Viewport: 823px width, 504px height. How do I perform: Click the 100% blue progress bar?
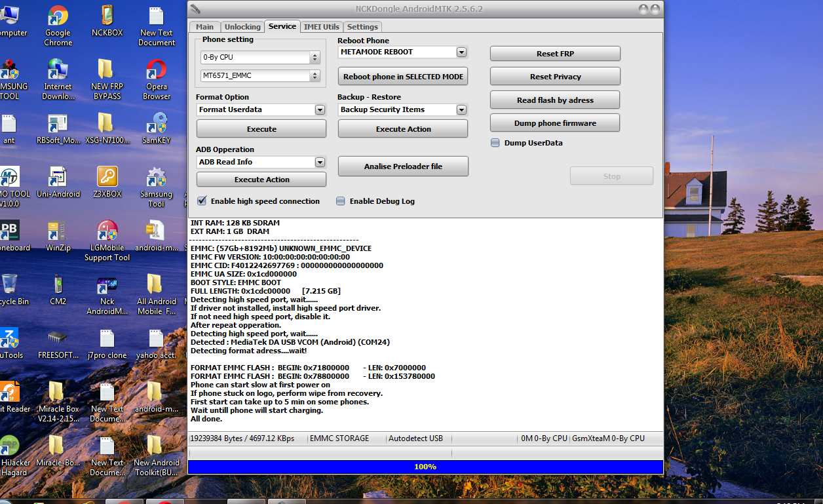pyautogui.click(x=425, y=467)
